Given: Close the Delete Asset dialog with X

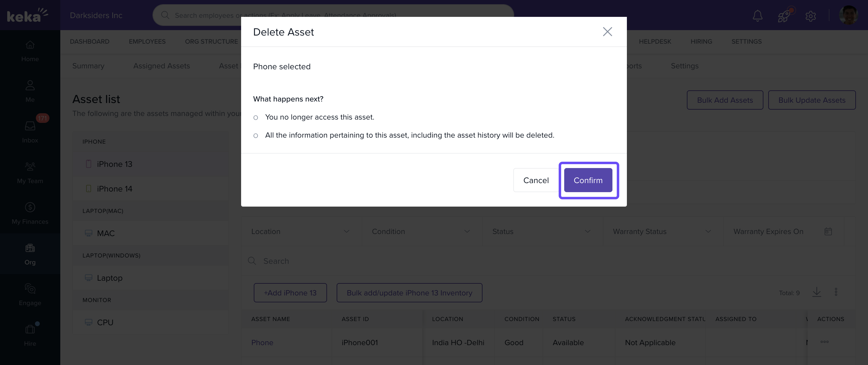Looking at the screenshot, I should 607,32.
